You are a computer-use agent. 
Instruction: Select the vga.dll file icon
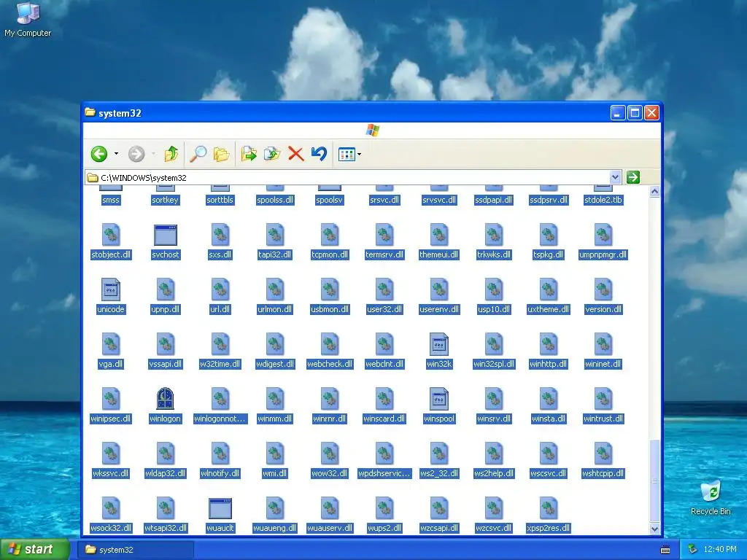[x=111, y=344]
